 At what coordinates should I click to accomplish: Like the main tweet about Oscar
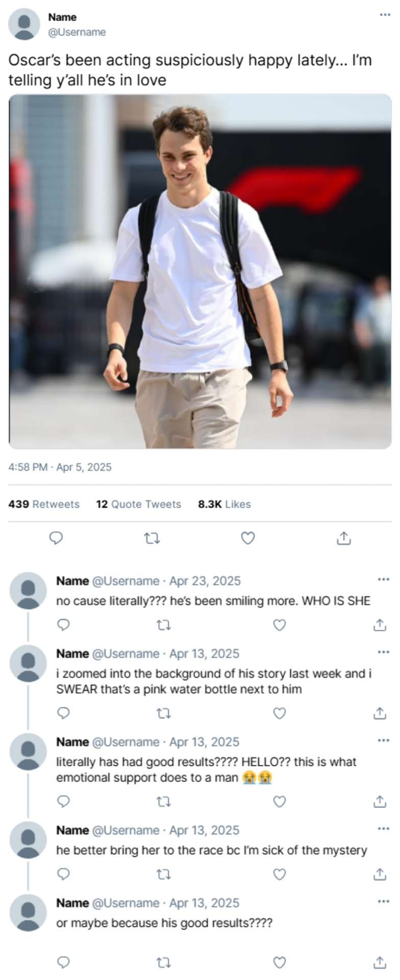coord(247,538)
